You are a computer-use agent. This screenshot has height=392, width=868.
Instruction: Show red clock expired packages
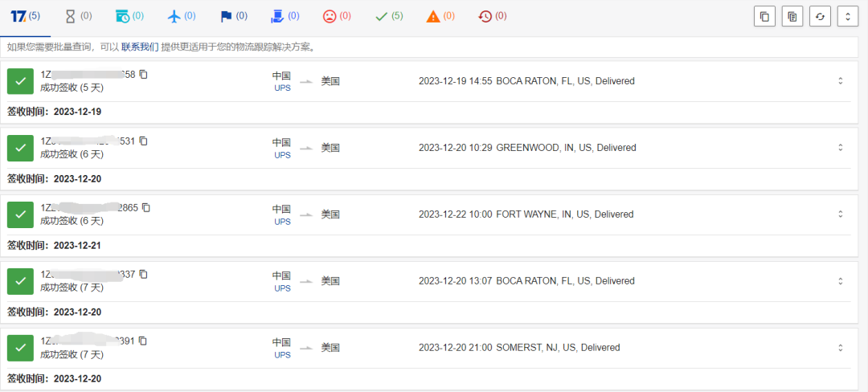click(x=492, y=16)
